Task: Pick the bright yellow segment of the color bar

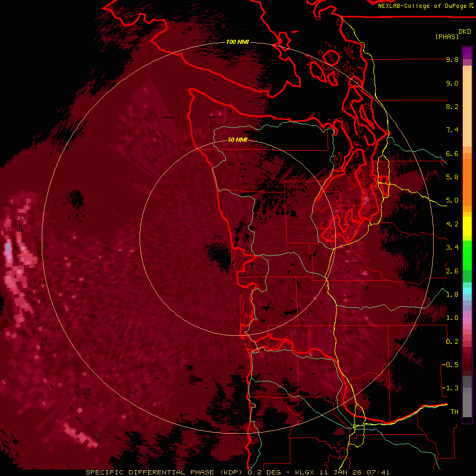Action: click(x=467, y=226)
